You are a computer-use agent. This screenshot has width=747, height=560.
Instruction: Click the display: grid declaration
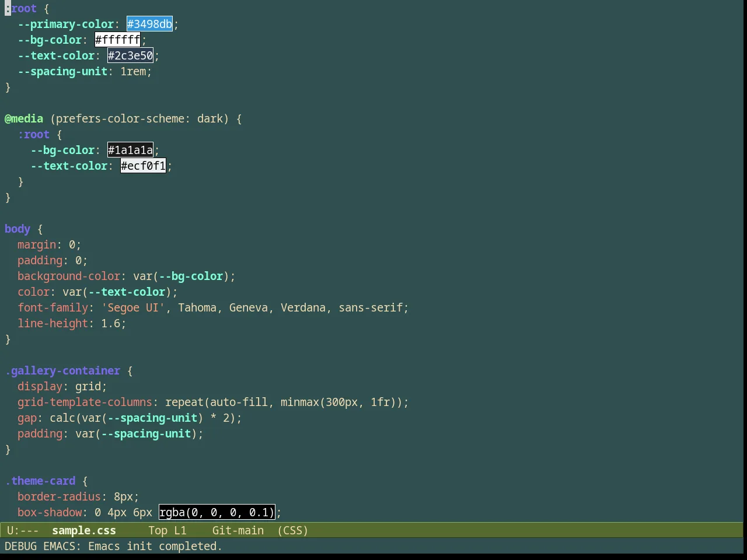coord(62,386)
